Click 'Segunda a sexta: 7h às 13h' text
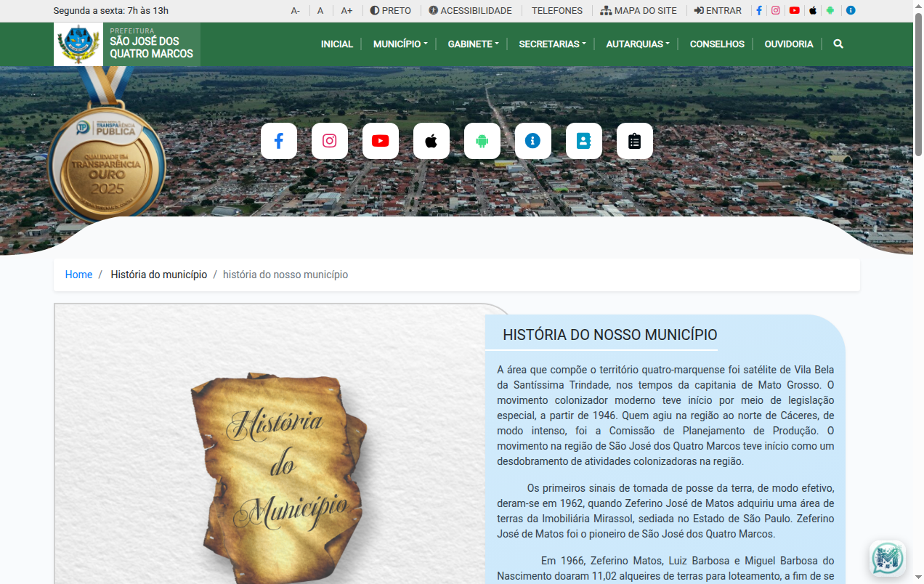This screenshot has height=584, width=924. (111, 11)
